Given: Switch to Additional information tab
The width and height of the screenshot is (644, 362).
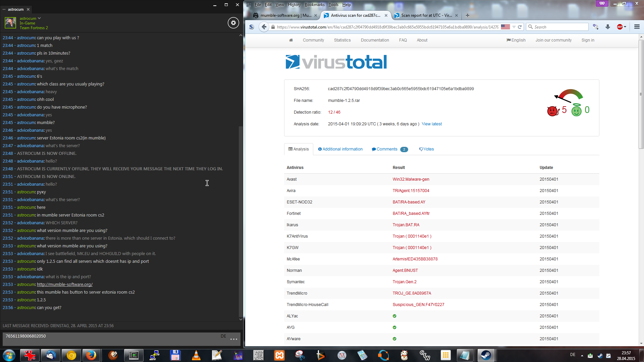Looking at the screenshot, I should click(340, 149).
